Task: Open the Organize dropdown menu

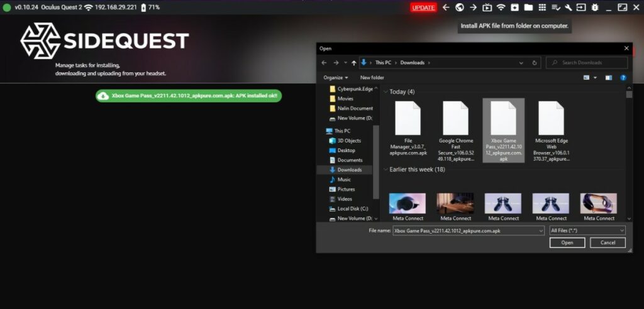Action: coord(336,78)
